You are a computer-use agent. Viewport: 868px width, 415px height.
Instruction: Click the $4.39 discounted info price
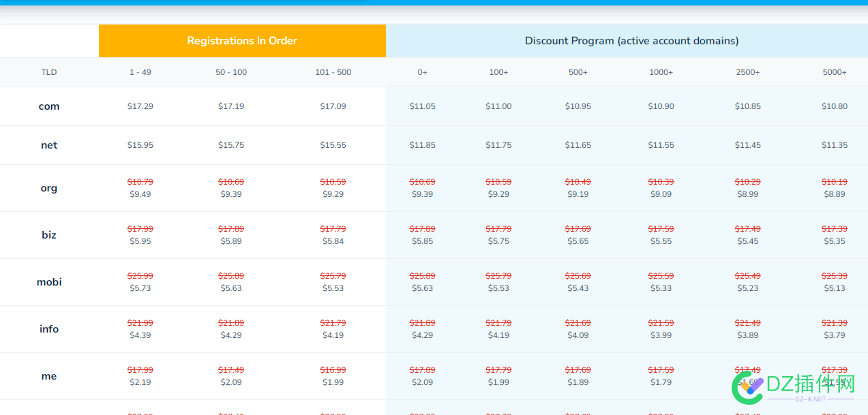[x=140, y=335]
